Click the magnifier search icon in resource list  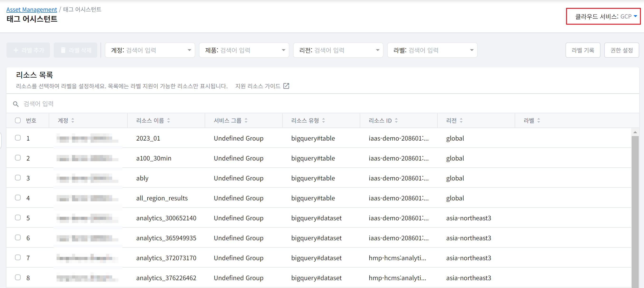click(x=16, y=104)
